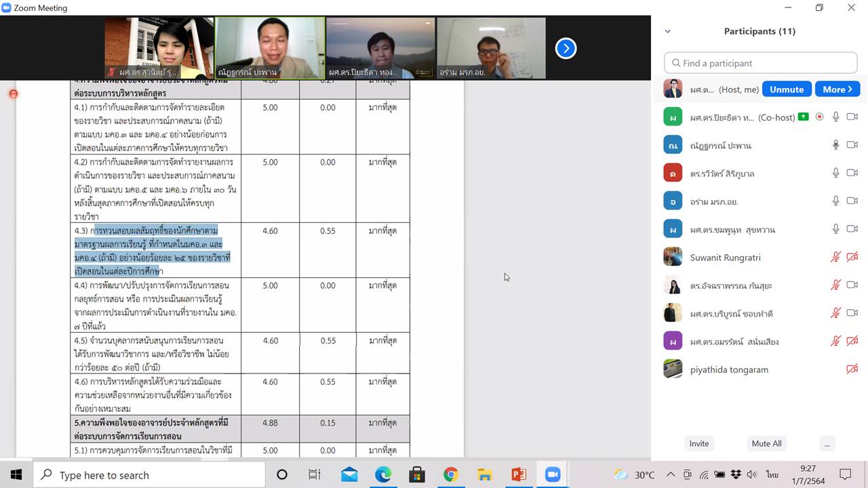868x488 pixels.
Task: Open the Windows Start menu
Action: (x=16, y=474)
